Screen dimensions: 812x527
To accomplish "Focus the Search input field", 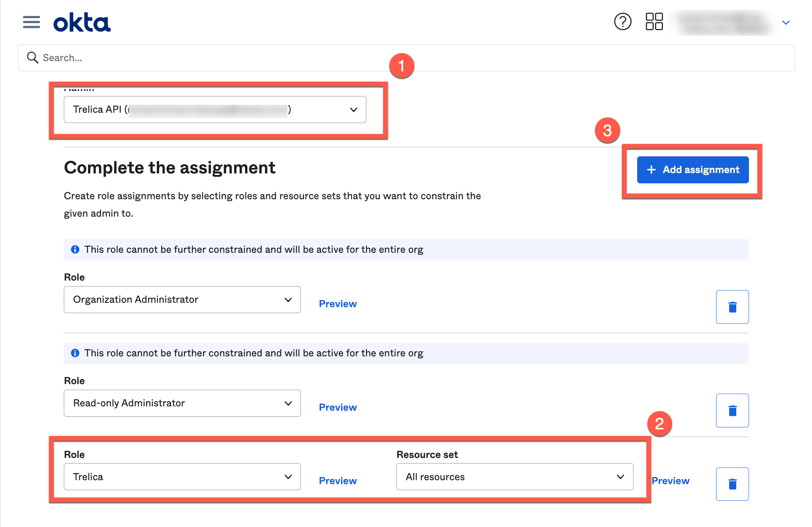I will pyautogui.click(x=406, y=58).
